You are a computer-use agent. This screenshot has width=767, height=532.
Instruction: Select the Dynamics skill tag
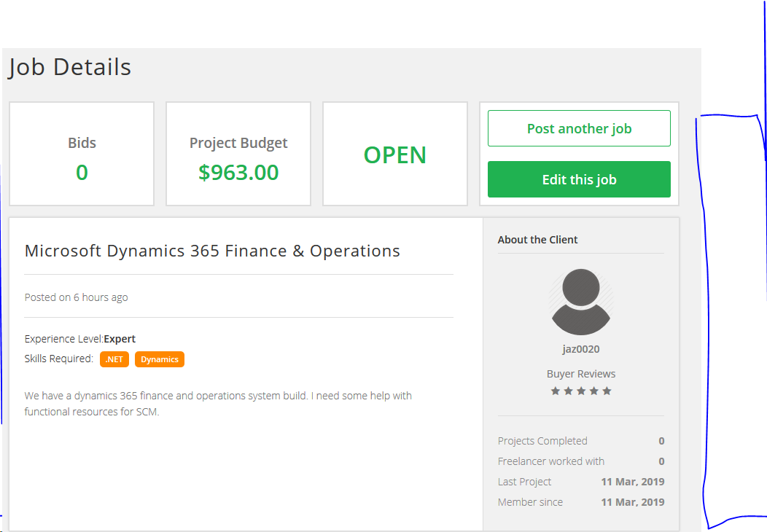160,359
